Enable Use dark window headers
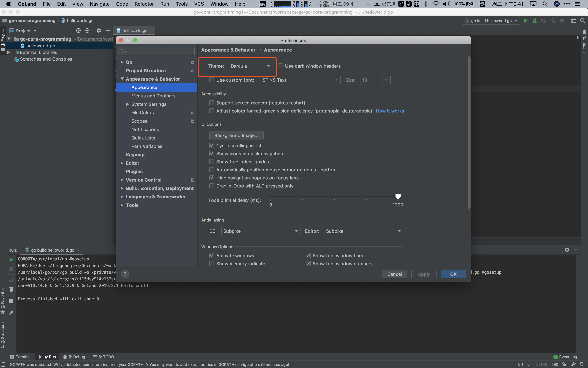This screenshot has width=588, height=368. click(281, 66)
